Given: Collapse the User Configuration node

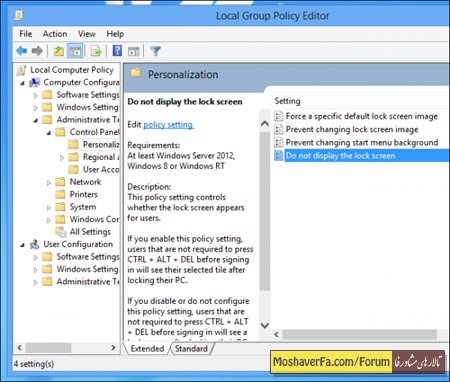Looking at the screenshot, I should (x=22, y=245).
